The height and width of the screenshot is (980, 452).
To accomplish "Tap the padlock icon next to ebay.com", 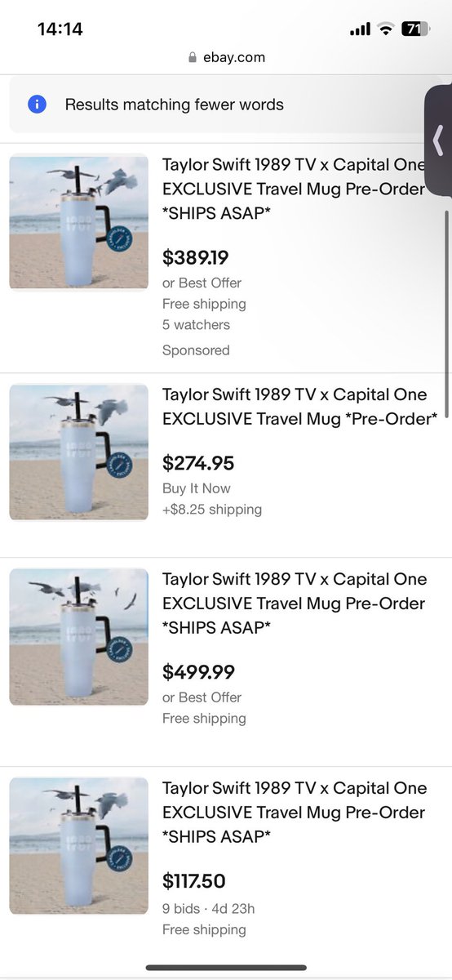I will point(193,57).
